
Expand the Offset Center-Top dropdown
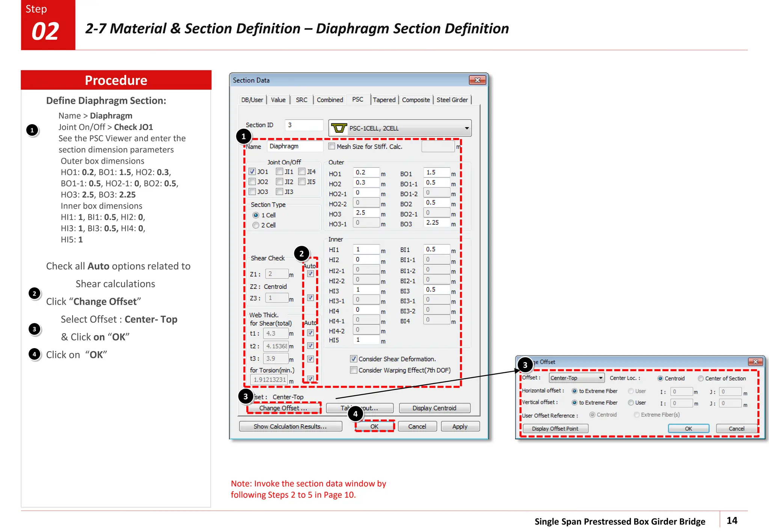tap(600, 378)
